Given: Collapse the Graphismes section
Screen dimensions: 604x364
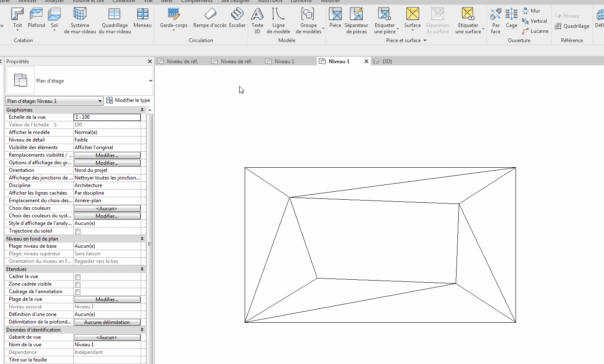Looking at the screenshot, I should [142, 110].
